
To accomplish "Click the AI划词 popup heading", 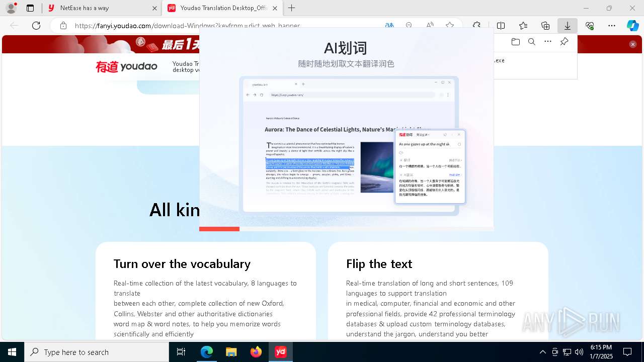I will [345, 48].
